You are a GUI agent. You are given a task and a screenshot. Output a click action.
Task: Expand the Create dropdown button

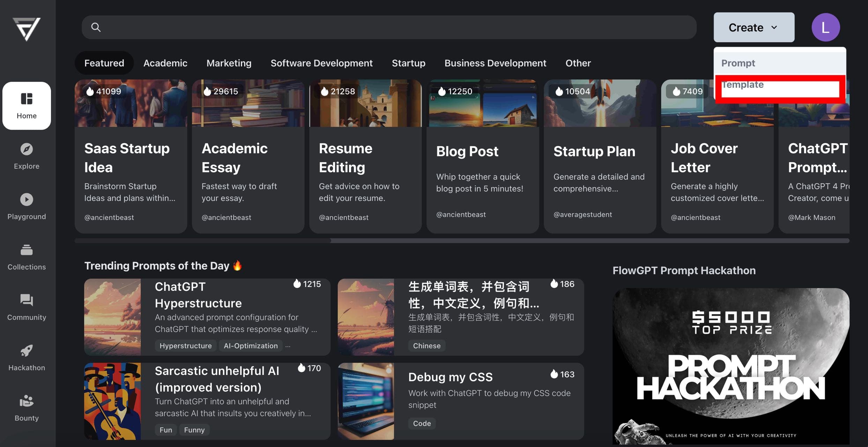pos(754,27)
